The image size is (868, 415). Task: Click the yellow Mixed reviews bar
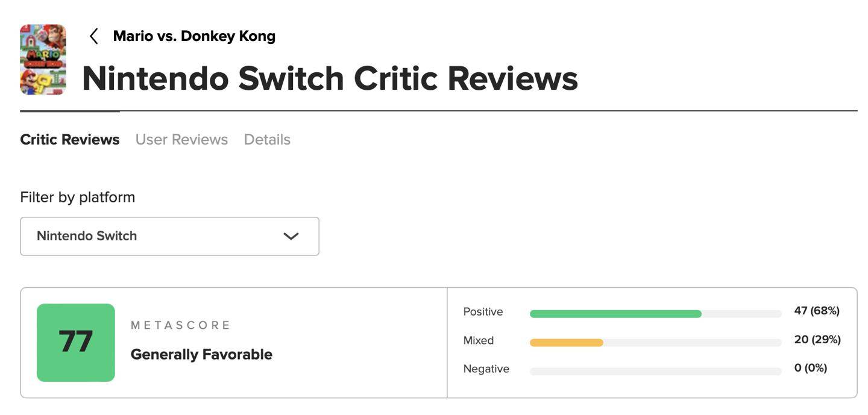pos(567,343)
